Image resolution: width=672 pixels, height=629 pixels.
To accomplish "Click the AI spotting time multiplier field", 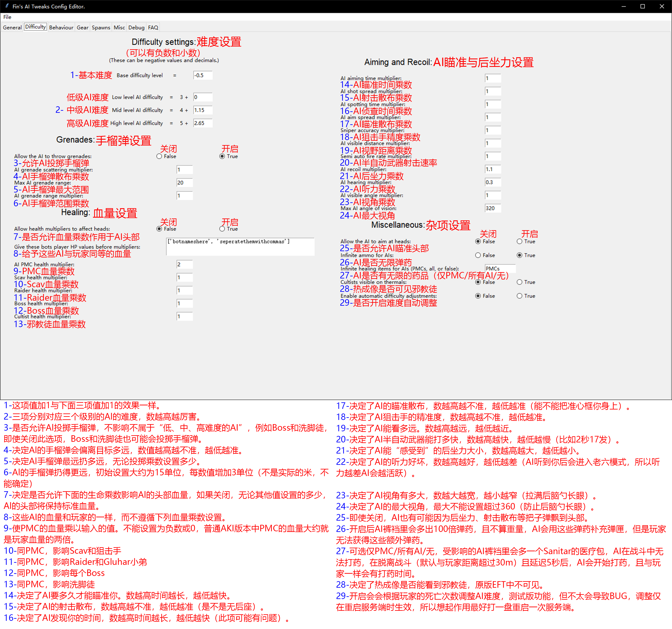I will (493, 104).
